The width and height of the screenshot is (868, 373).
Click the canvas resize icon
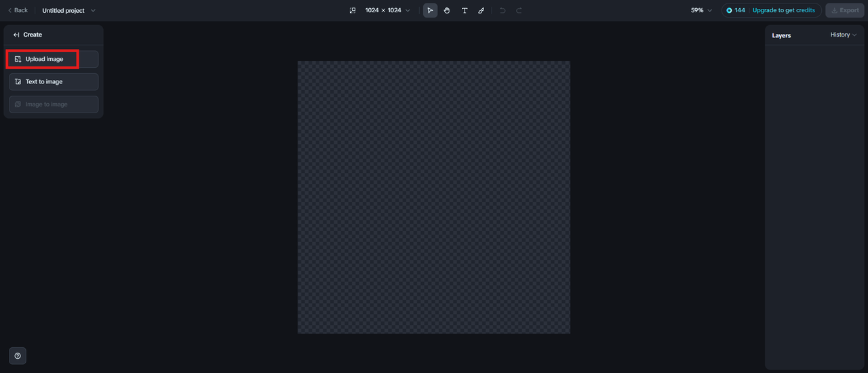pos(353,10)
